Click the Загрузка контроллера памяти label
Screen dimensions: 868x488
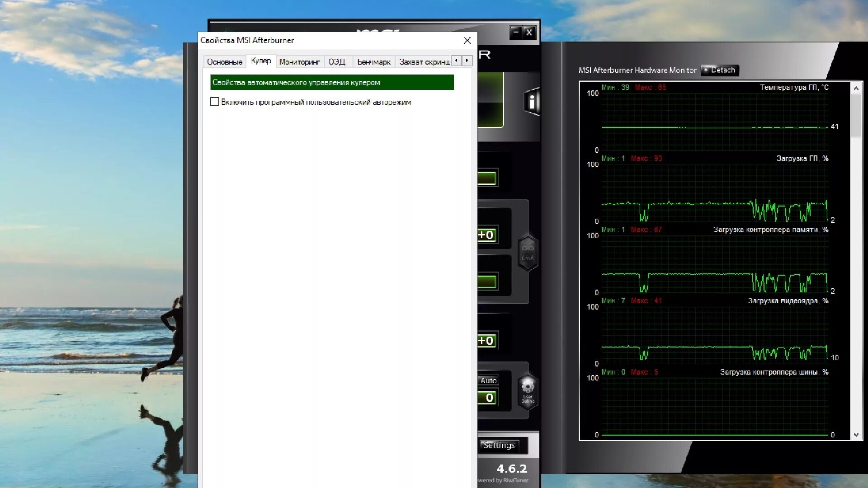pos(771,230)
